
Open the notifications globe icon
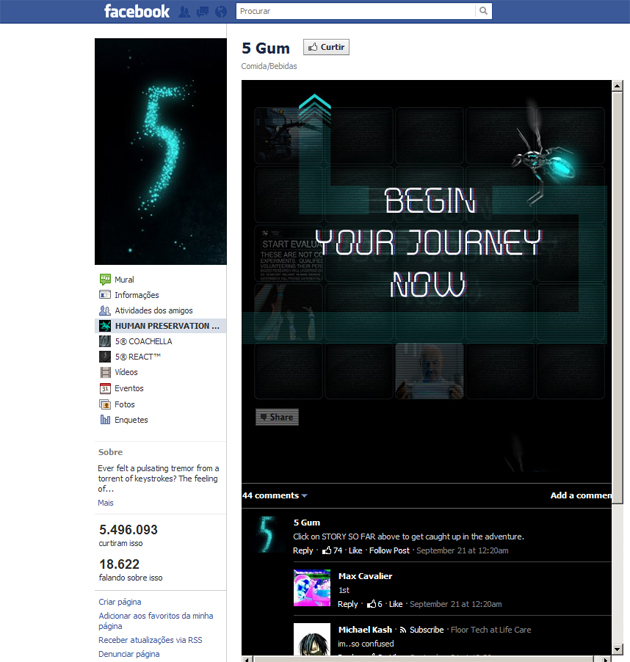(x=221, y=11)
